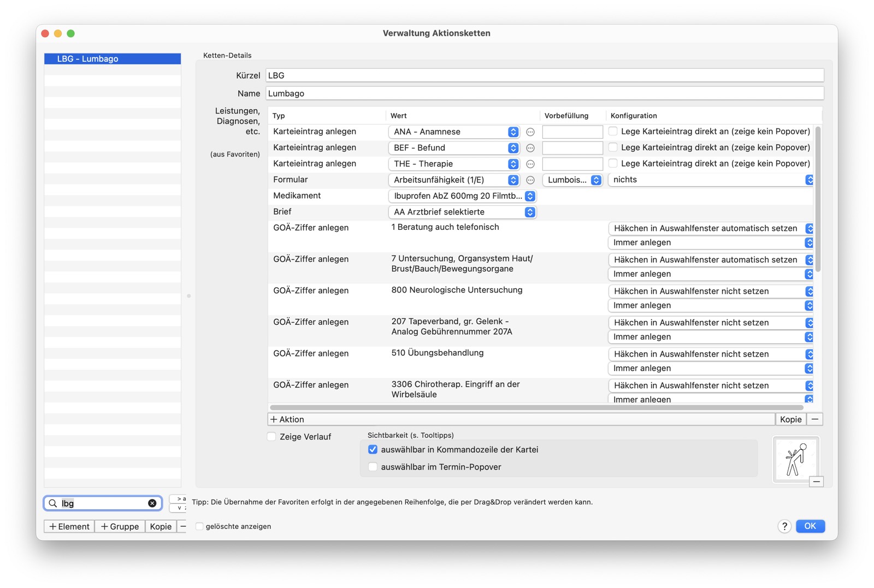874x588 pixels.
Task: Confirm with the OK button
Action: [810, 526]
